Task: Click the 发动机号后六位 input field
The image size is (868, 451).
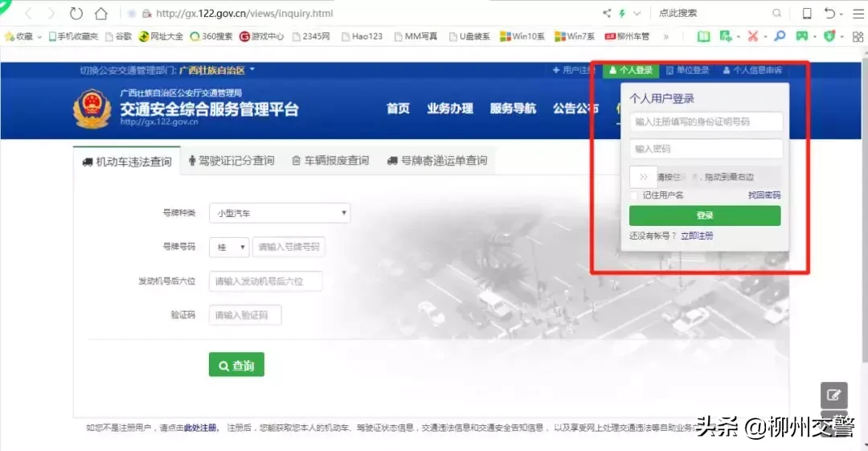Action: tap(265, 281)
